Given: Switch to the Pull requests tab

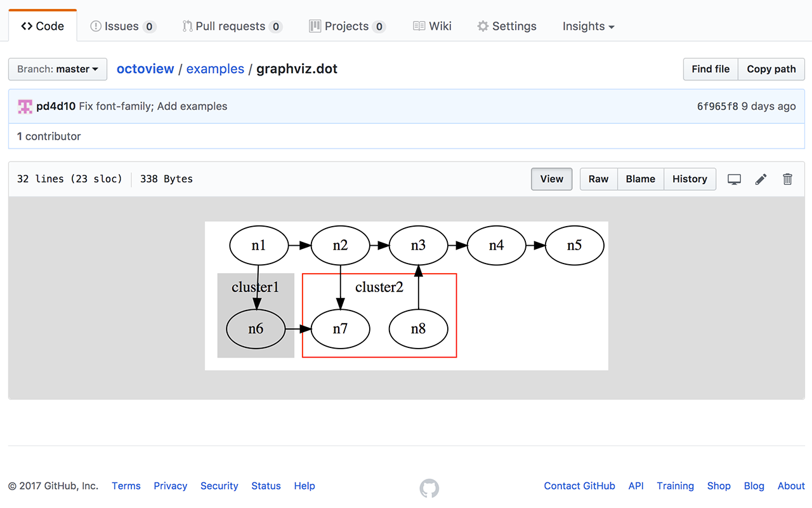Looking at the screenshot, I should (232, 26).
